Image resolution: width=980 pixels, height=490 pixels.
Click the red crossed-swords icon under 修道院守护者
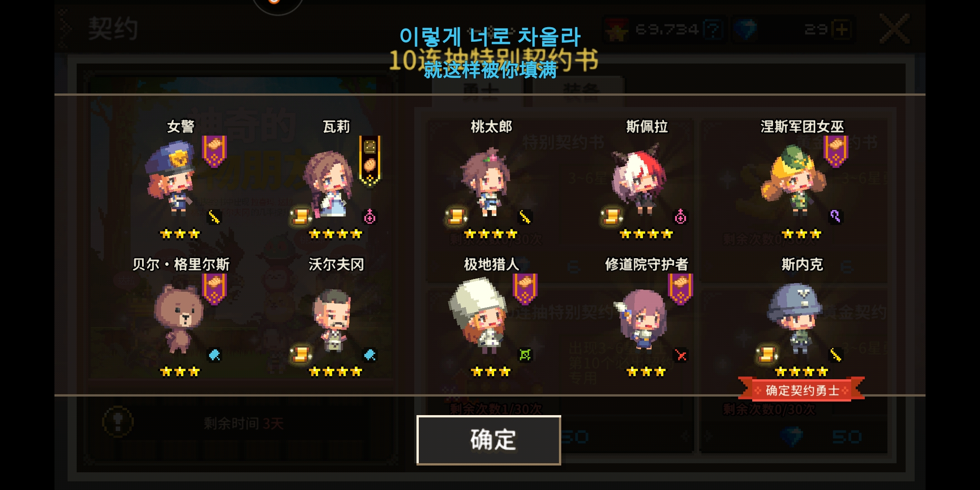click(681, 355)
